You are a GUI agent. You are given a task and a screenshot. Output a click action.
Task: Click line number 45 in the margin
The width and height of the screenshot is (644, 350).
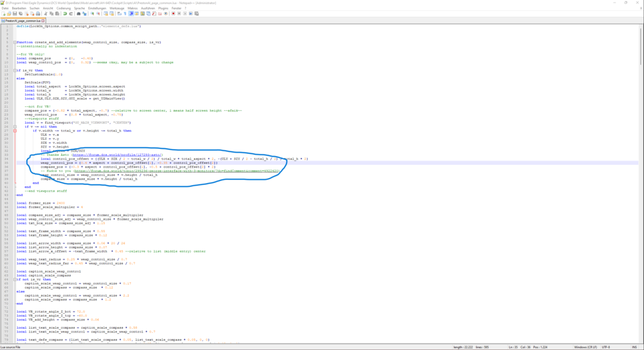pyautogui.click(x=6, y=203)
